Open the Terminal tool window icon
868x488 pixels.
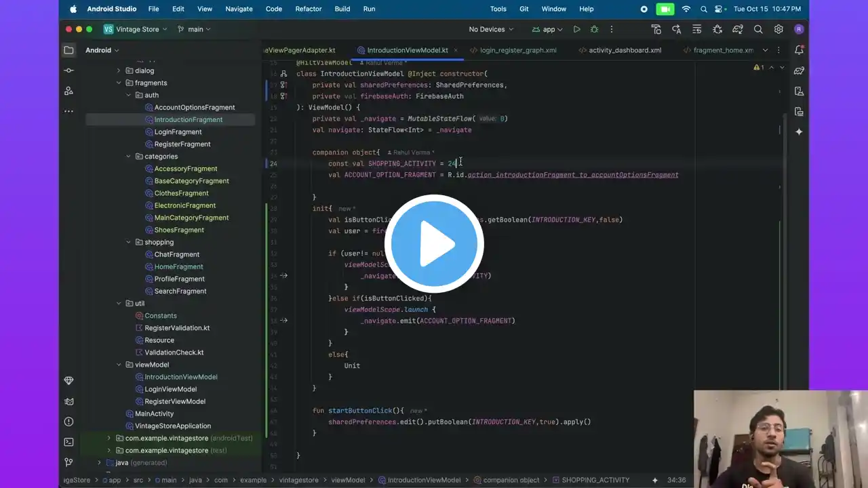(x=68, y=442)
